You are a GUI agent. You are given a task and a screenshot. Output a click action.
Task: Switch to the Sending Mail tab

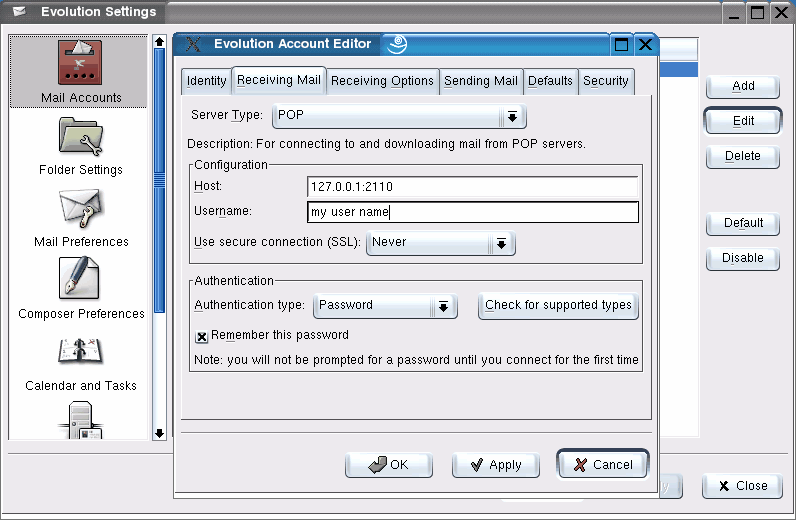point(481,81)
